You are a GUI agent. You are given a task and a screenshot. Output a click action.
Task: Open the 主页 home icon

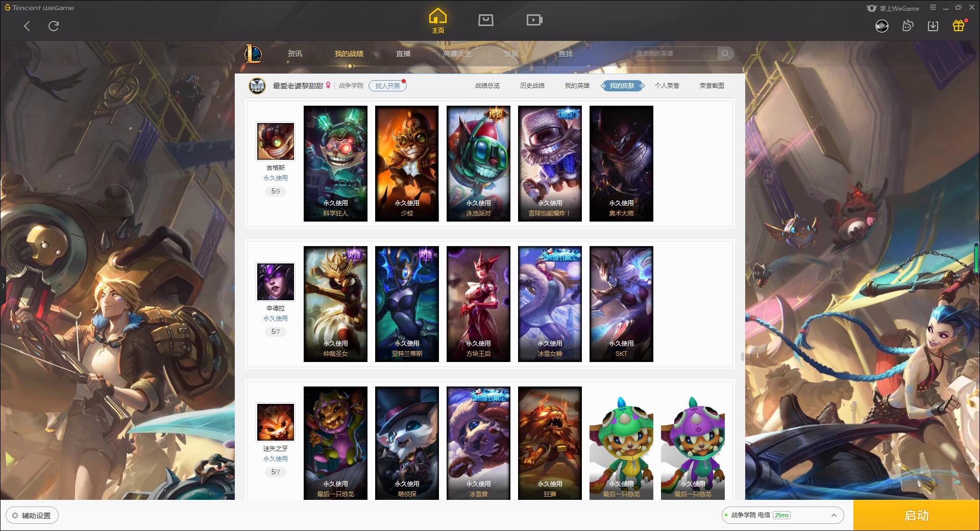437,21
